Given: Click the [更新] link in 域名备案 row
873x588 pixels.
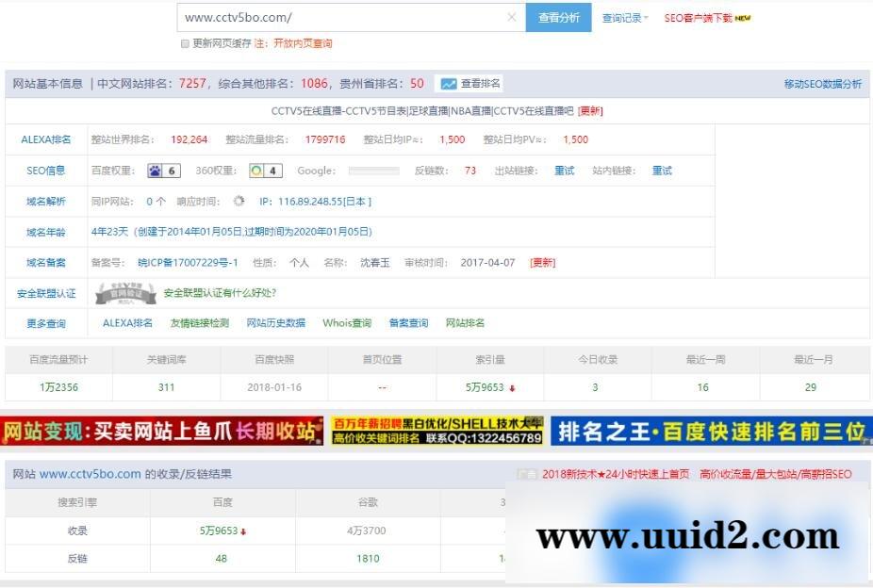Looking at the screenshot, I should (541, 262).
